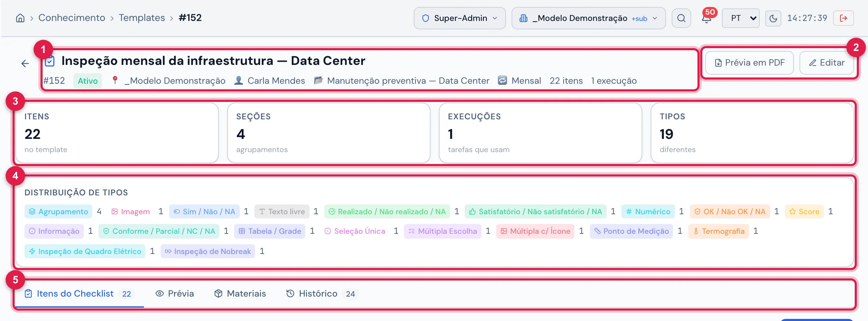Click the Termografia chip
Image resolution: width=868 pixels, height=321 pixels.
pyautogui.click(x=719, y=231)
